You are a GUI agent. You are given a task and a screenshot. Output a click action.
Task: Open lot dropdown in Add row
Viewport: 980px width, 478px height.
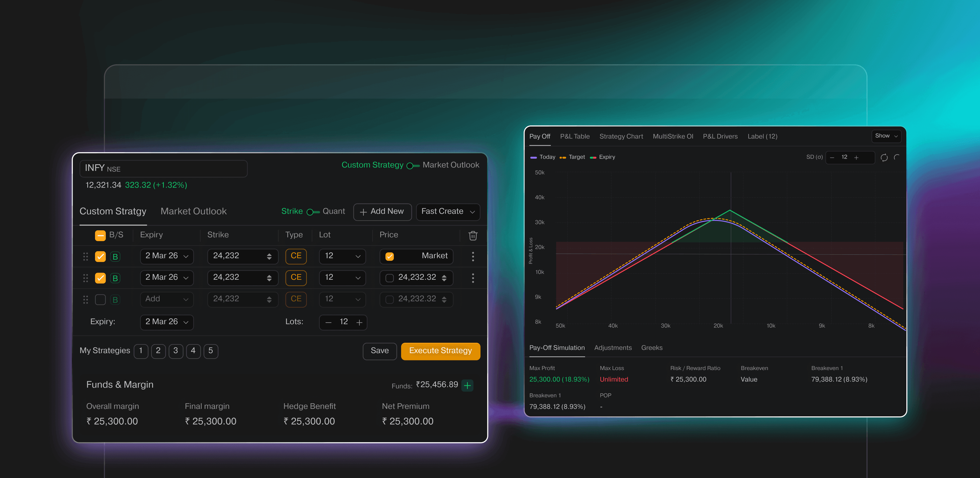[342, 300]
